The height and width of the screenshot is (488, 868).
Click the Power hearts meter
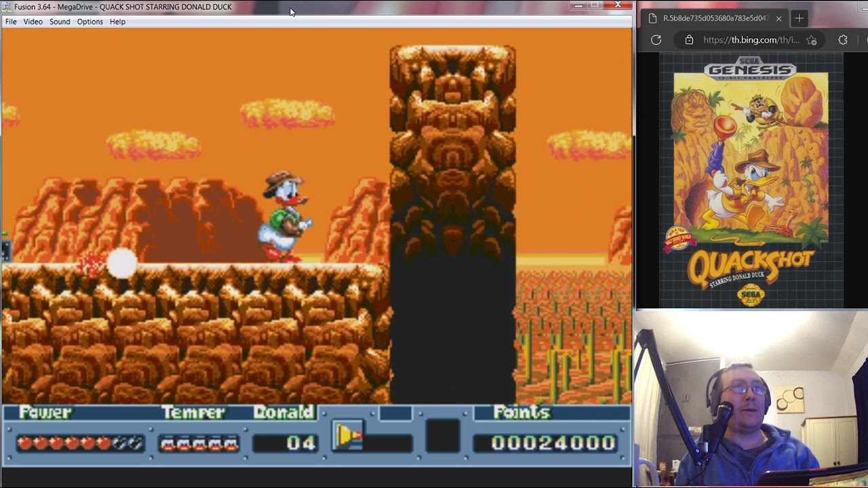(80, 443)
